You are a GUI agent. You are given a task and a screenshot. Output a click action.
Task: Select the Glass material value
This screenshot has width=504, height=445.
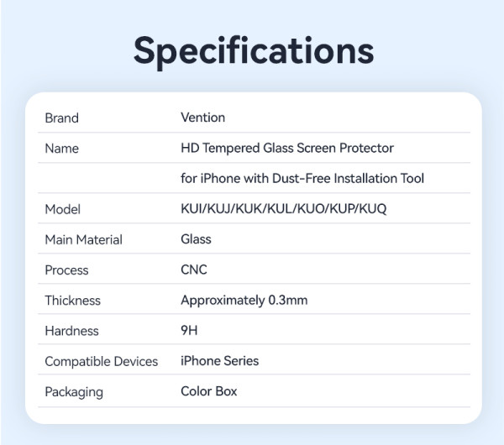click(196, 239)
